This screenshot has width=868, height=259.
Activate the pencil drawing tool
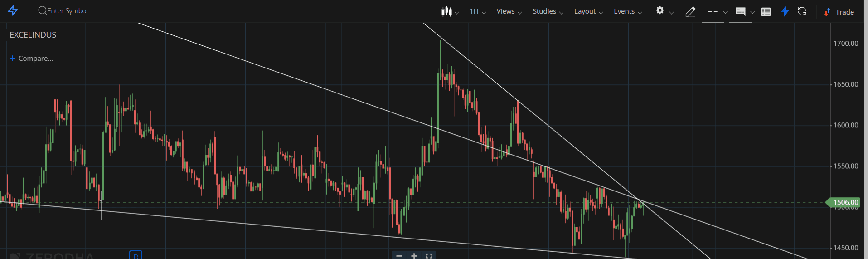tap(690, 12)
